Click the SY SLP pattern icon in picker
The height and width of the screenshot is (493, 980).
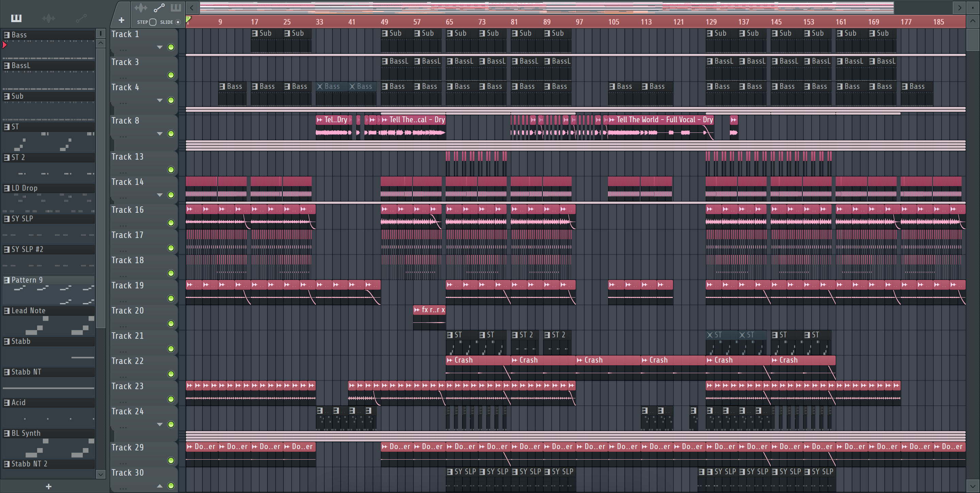coord(6,219)
